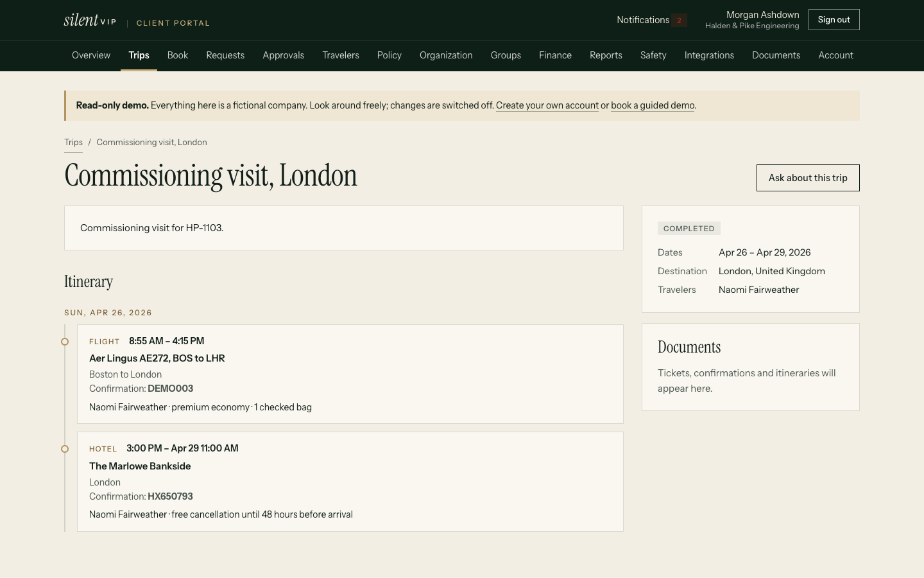Click the Halden & Pike Engineering company name
The width and height of the screenshot is (924, 578).
tap(752, 26)
